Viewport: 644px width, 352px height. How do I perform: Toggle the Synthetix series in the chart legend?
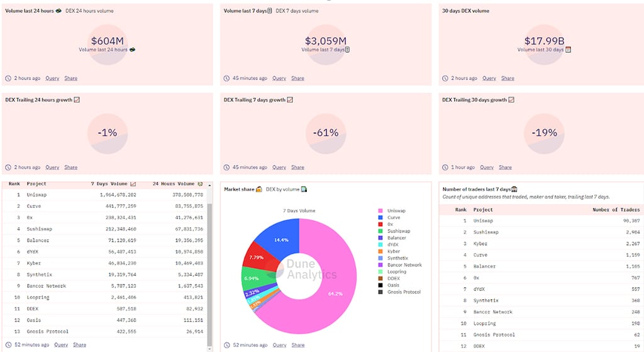tap(393, 258)
